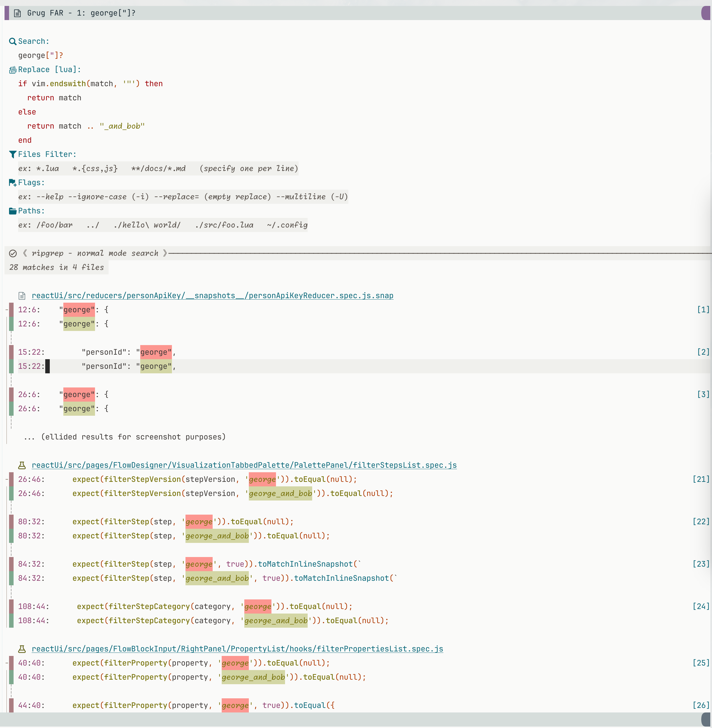Select result number [21] marker
Screen dimensions: 712x728
coord(700,480)
